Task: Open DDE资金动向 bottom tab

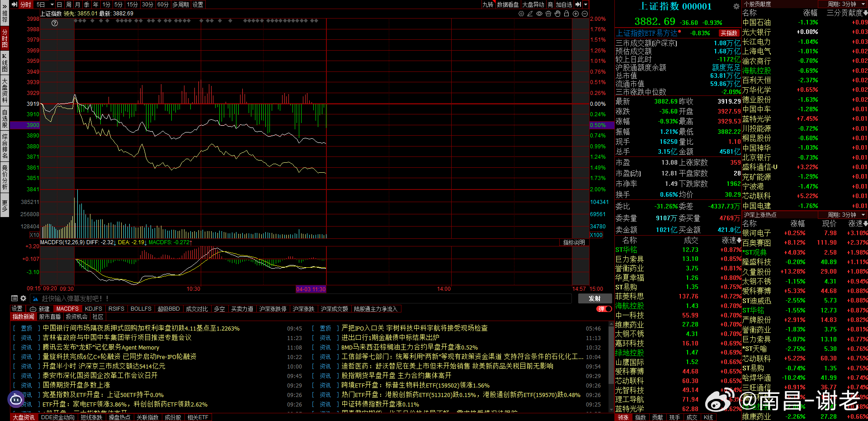Action: tap(58, 417)
